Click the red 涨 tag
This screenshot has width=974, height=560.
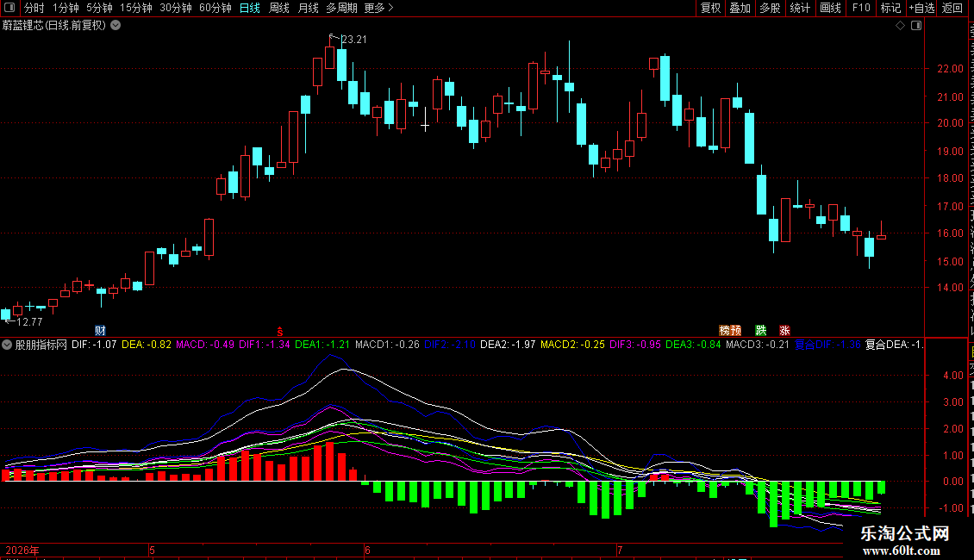tap(784, 330)
